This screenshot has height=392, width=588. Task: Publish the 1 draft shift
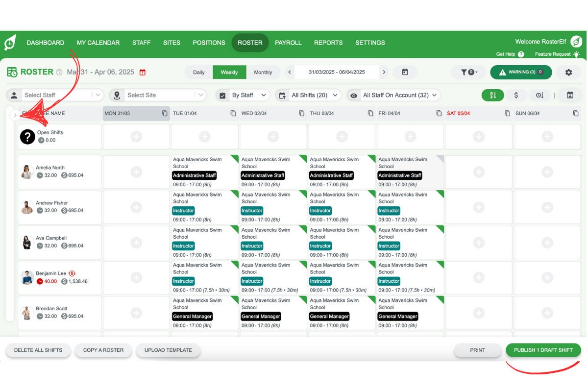(543, 350)
